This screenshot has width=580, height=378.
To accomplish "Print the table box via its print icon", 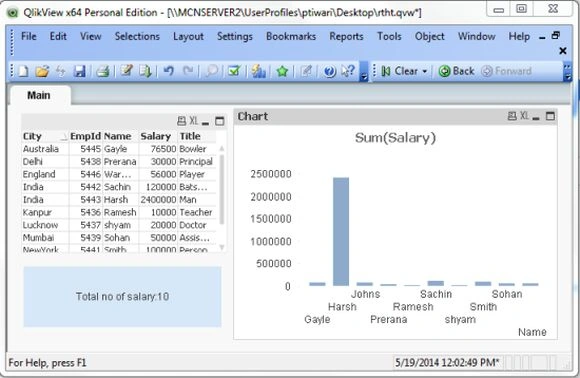I will click(181, 121).
